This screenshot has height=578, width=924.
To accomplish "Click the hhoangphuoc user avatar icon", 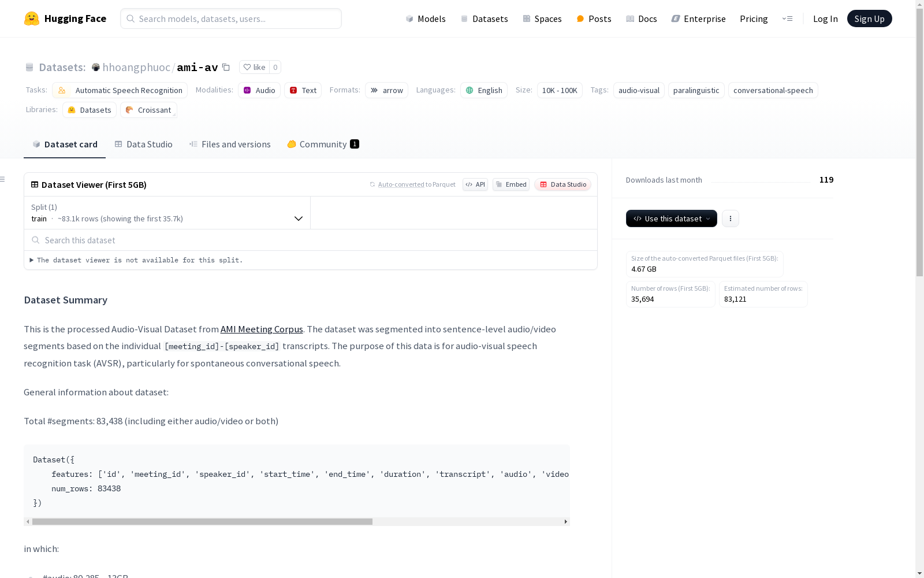I will click(96, 67).
